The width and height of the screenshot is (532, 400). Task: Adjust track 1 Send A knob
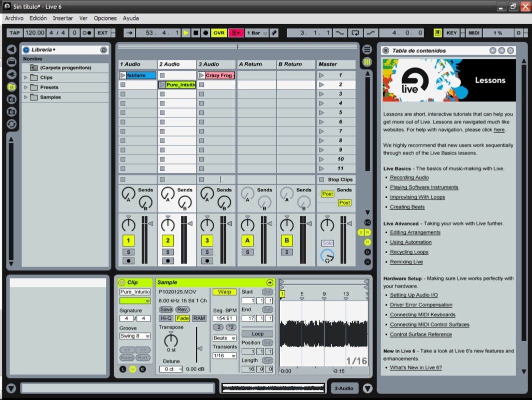[x=128, y=194]
